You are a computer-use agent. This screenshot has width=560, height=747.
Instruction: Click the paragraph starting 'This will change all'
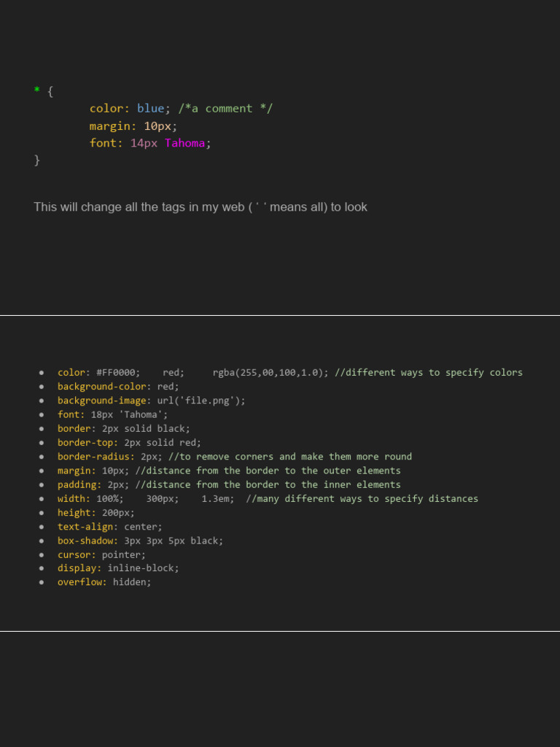tap(201, 207)
